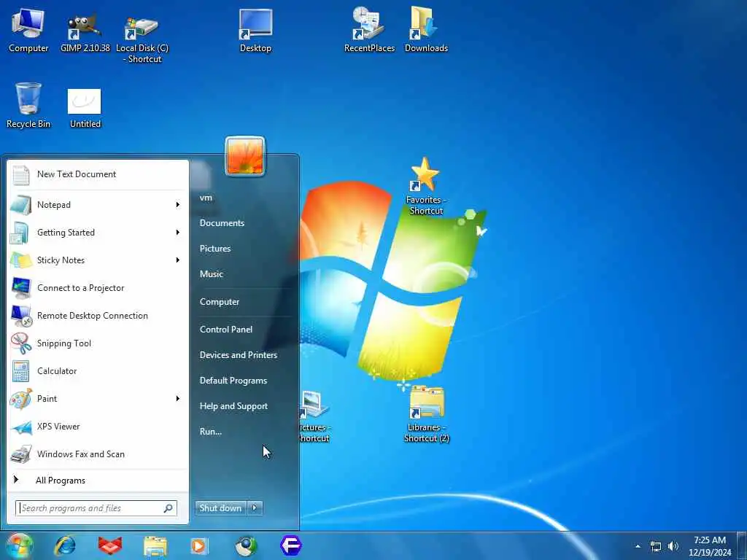Open the RecentPlaces desktop shortcut
747x560 pixels.
[x=369, y=30]
